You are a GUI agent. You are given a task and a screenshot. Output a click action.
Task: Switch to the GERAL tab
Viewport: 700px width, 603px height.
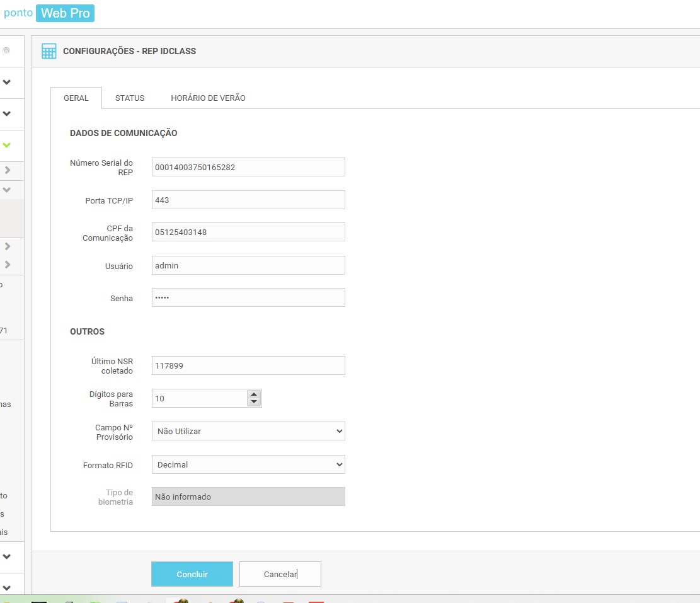click(x=76, y=98)
